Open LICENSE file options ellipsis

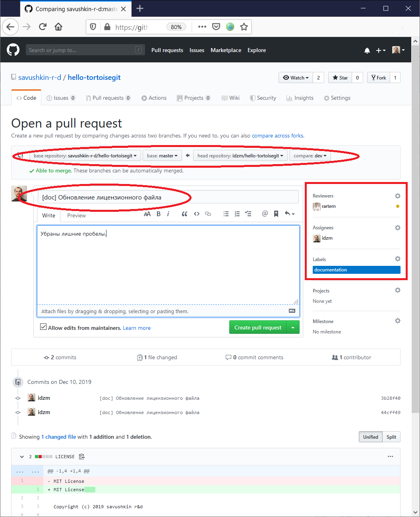click(390, 457)
